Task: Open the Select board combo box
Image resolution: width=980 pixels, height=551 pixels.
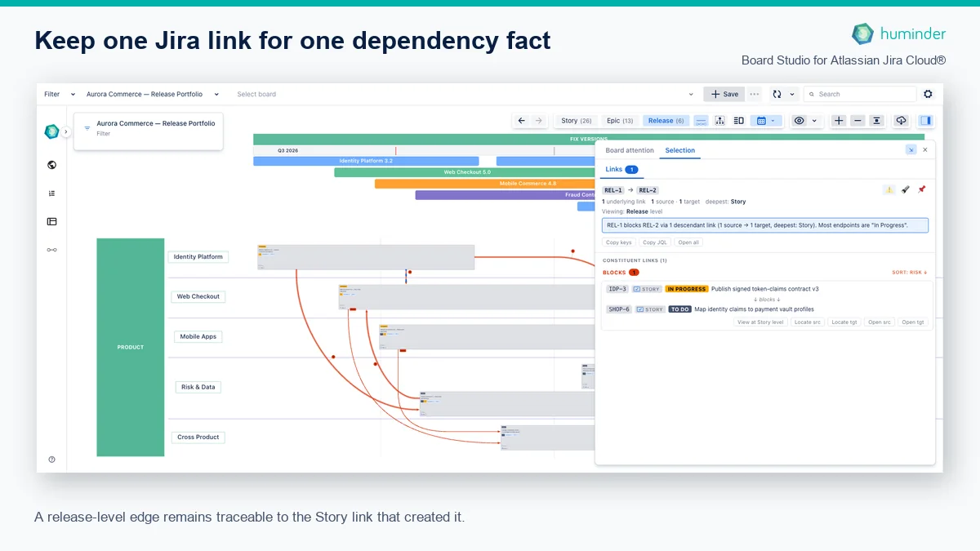Action: point(465,94)
